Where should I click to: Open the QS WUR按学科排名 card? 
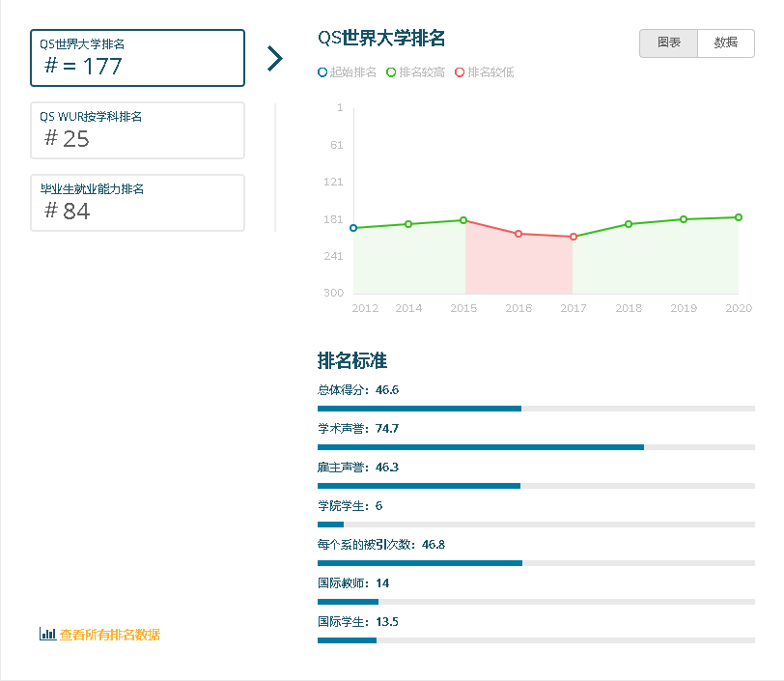137,130
